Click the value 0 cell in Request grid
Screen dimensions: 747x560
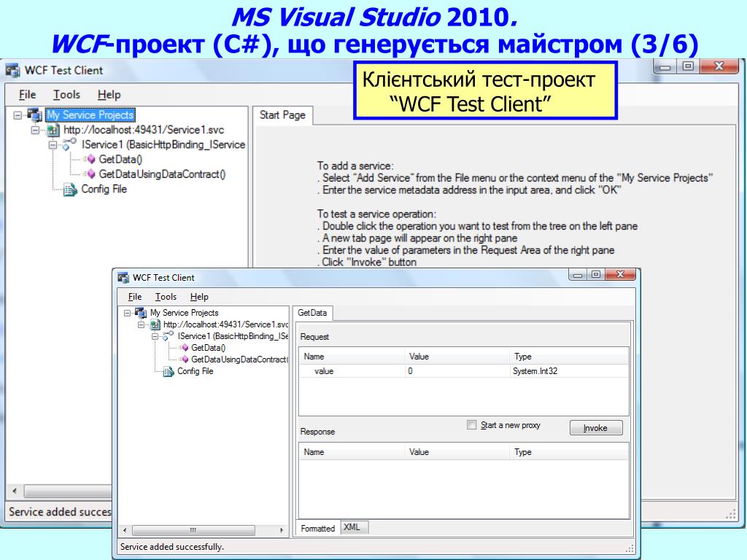(457, 371)
